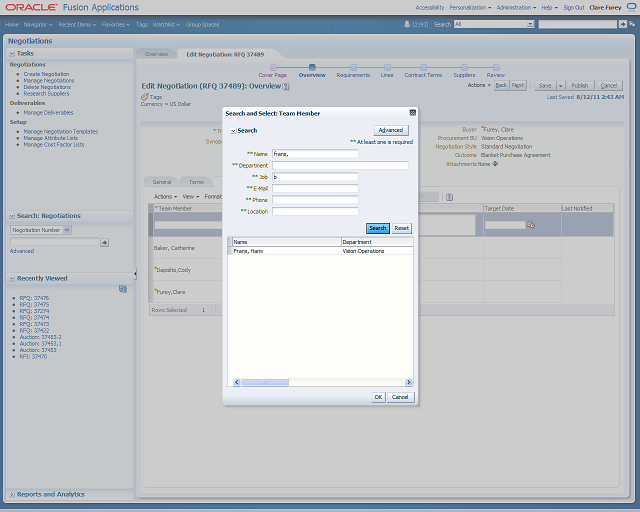Click the Suppliers train stop icon
The image size is (640, 512).
(464, 67)
